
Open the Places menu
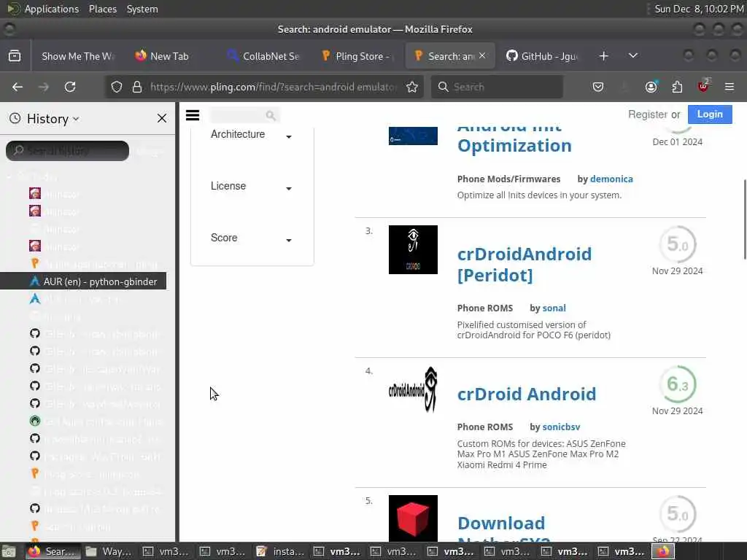102,9
